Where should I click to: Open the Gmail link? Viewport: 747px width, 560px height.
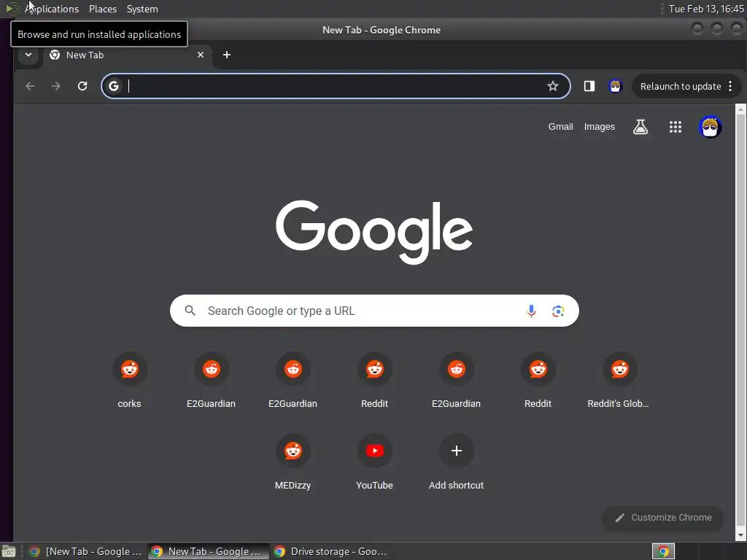tap(560, 127)
